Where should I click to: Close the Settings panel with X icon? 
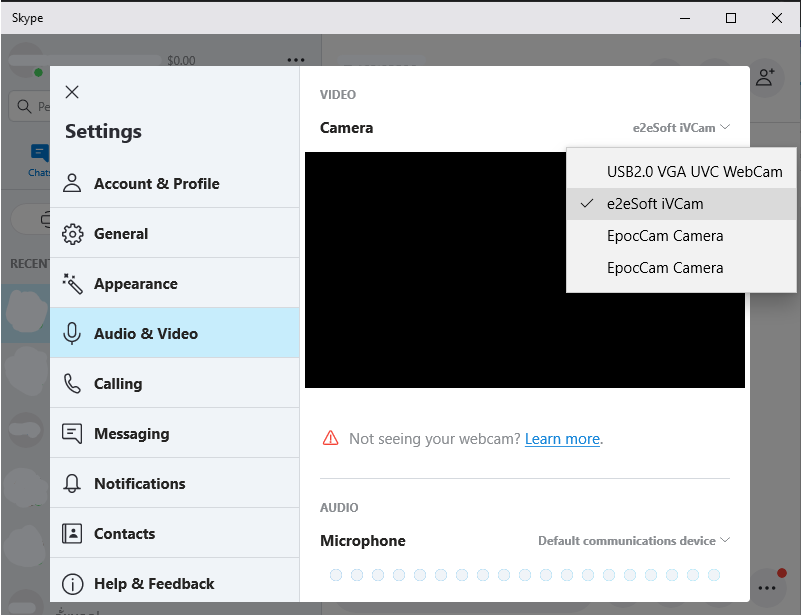click(x=72, y=92)
